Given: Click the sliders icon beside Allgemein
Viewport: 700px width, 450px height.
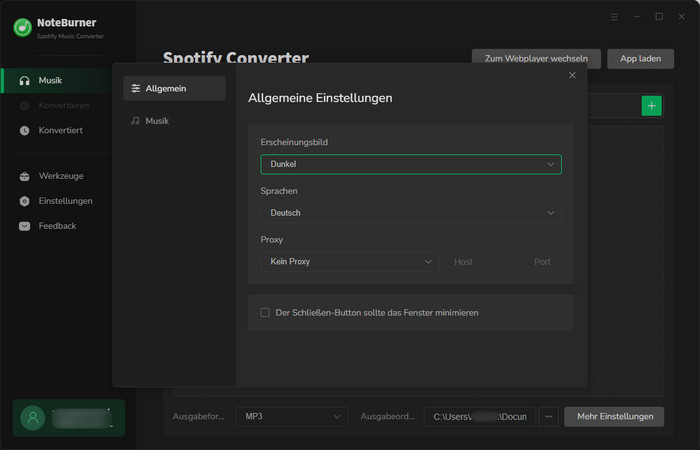Looking at the screenshot, I should point(136,88).
